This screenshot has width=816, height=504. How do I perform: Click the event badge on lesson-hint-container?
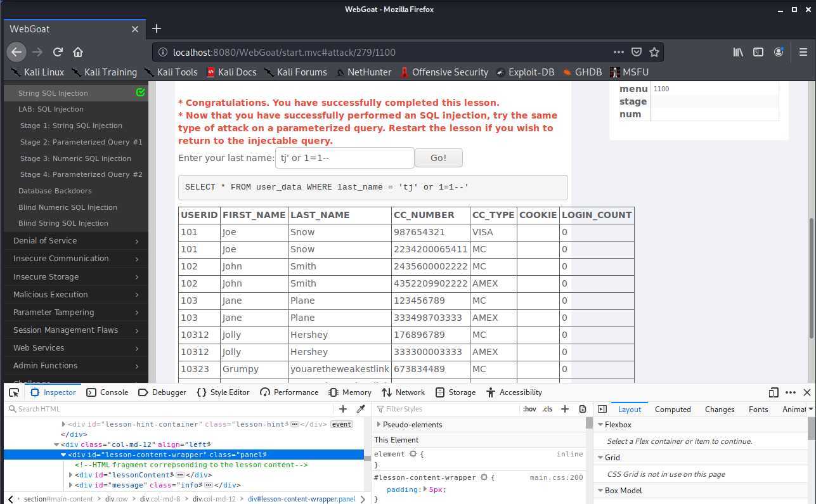(x=342, y=424)
